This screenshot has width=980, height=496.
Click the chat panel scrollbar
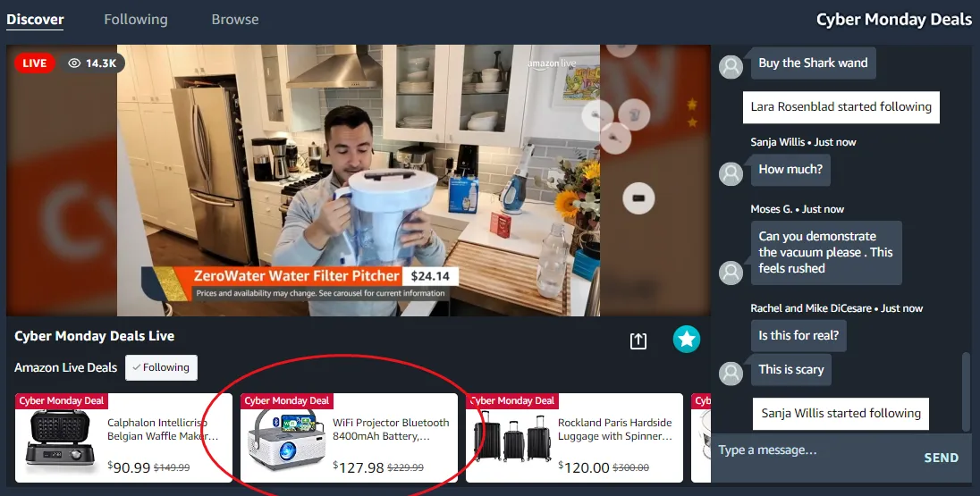(967, 391)
